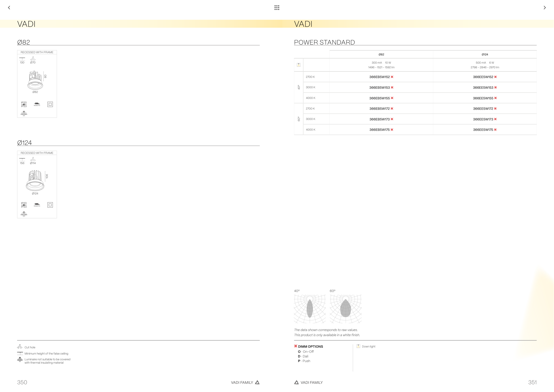
Task: Click the 60° polar diagram thumbnail
Action: click(345, 308)
